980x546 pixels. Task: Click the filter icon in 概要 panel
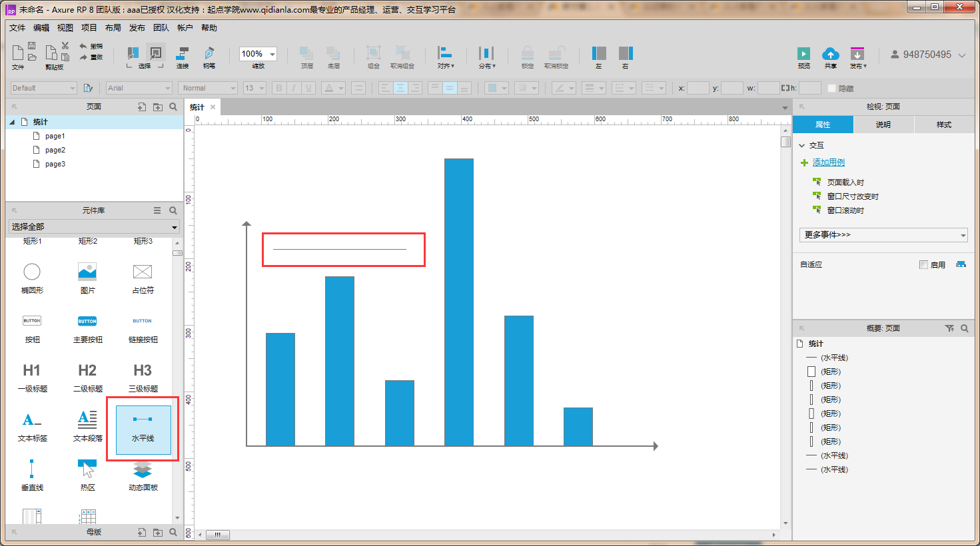click(949, 328)
